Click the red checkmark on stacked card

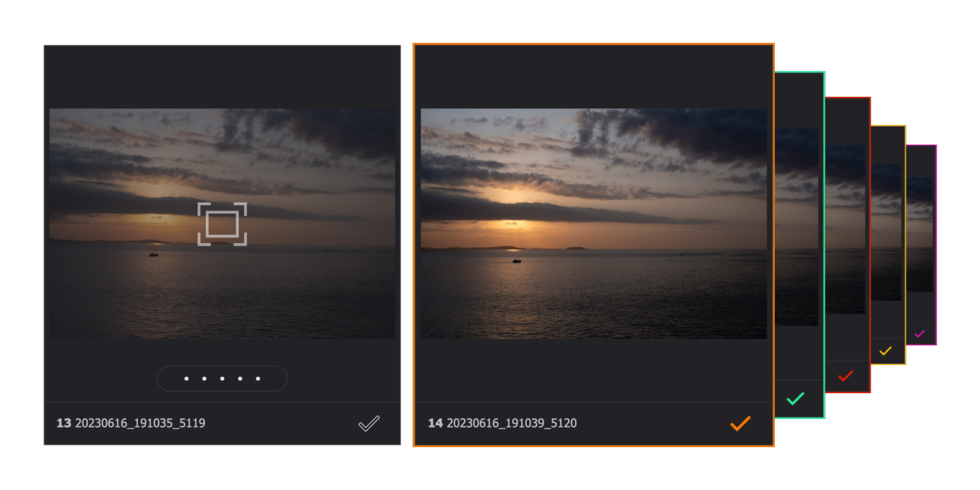click(x=846, y=375)
